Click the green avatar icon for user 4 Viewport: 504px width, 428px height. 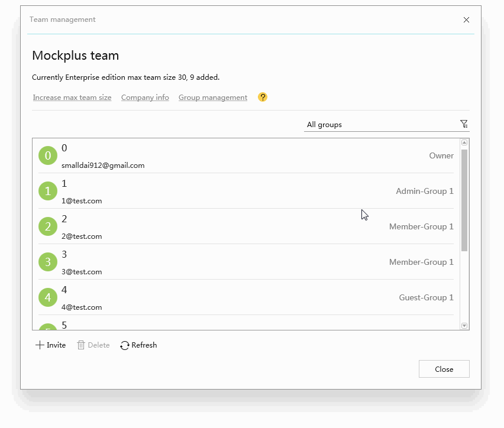pos(48,297)
